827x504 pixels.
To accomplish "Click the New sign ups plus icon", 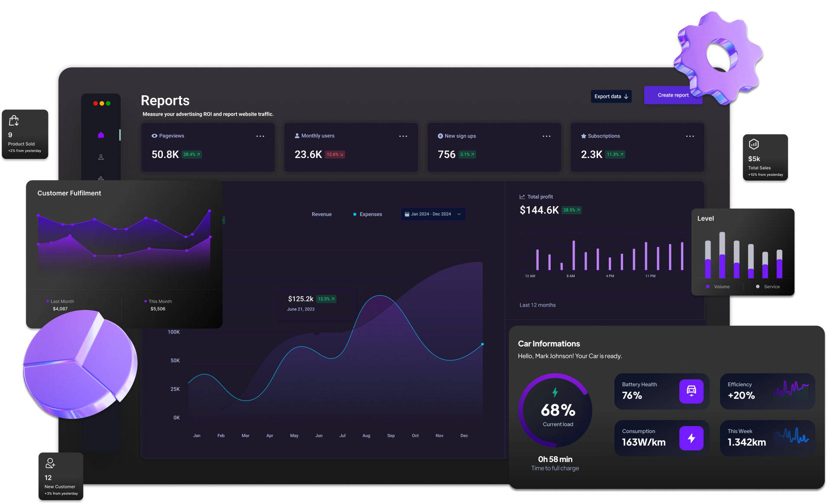I will pos(440,136).
